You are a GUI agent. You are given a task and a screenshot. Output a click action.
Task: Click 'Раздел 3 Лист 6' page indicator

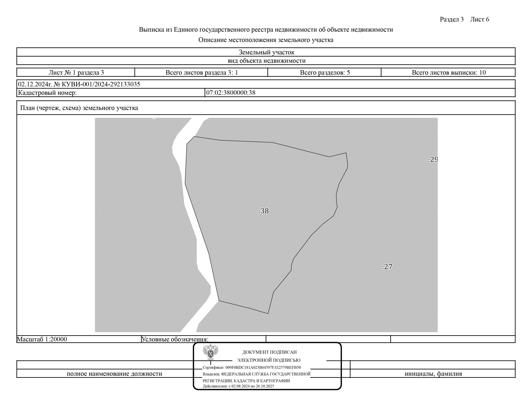[x=464, y=20]
